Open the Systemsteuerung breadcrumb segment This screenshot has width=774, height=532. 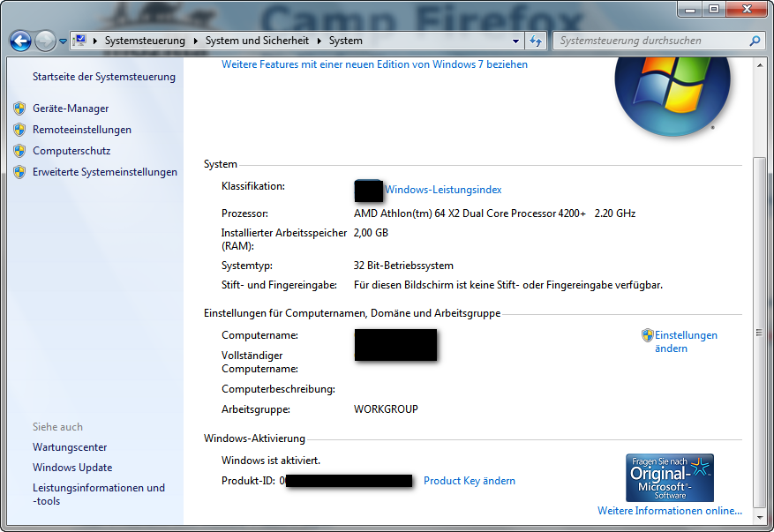tap(145, 41)
